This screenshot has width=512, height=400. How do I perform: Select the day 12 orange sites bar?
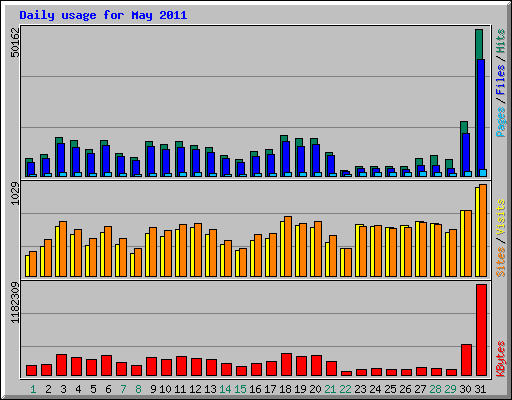198,250
